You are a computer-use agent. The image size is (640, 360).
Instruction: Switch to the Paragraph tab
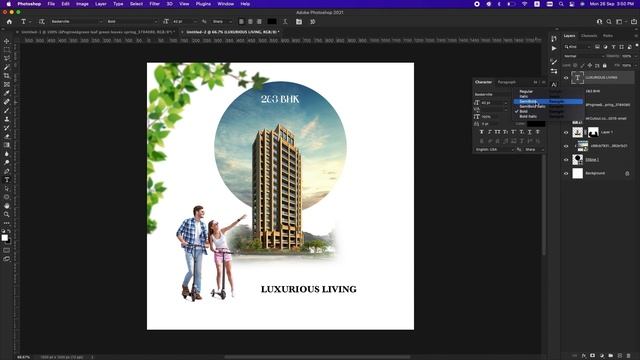point(507,82)
